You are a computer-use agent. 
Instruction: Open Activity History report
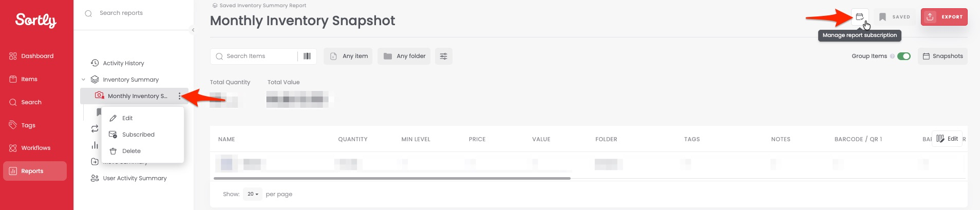[123, 63]
